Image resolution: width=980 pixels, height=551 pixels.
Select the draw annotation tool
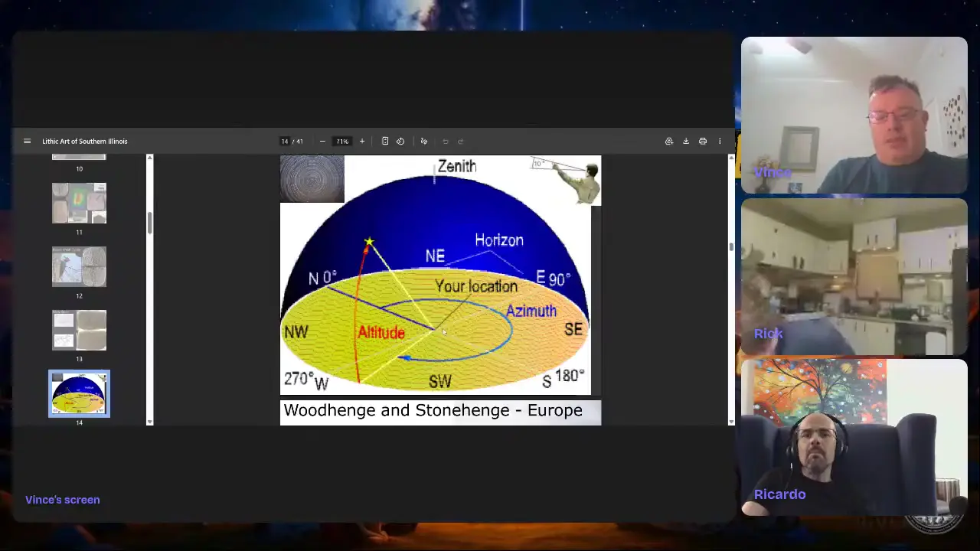pos(423,141)
